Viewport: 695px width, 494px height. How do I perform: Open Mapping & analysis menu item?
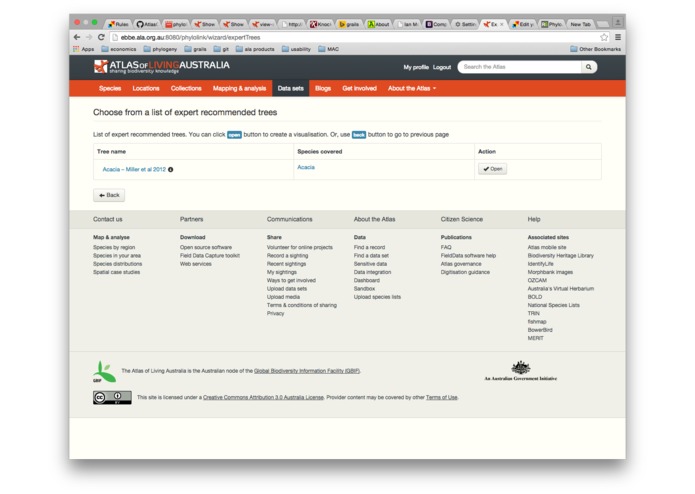pos(239,89)
